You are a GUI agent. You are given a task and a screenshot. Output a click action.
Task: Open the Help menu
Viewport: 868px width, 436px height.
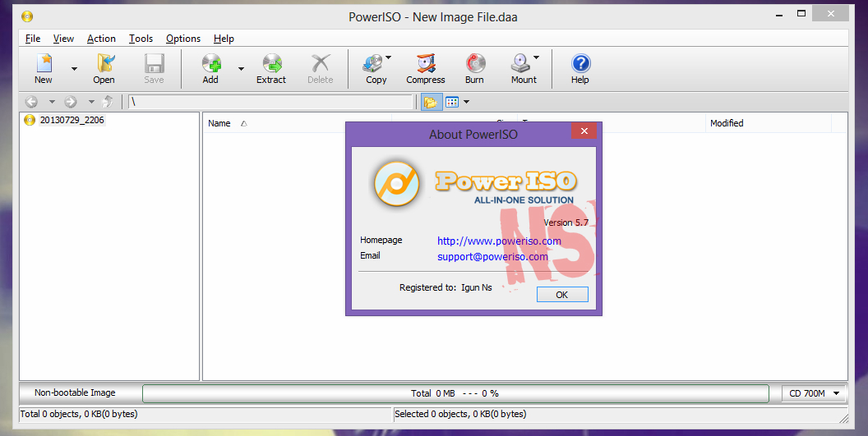(x=224, y=38)
